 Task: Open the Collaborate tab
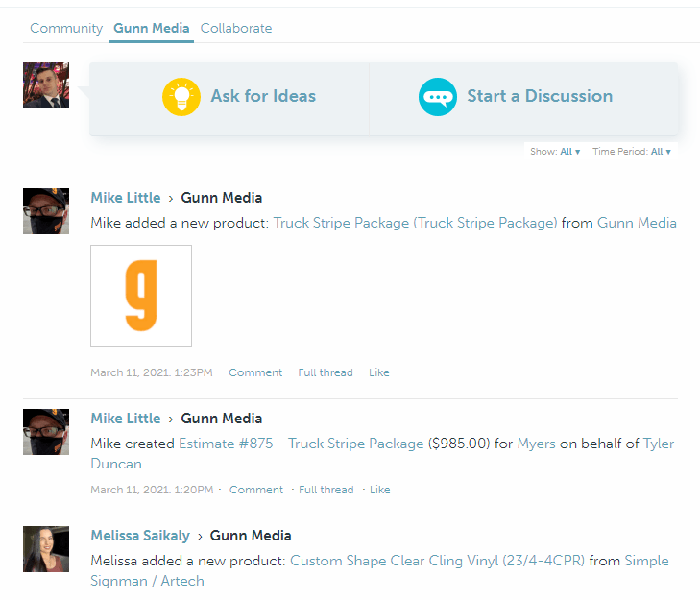[x=235, y=28]
